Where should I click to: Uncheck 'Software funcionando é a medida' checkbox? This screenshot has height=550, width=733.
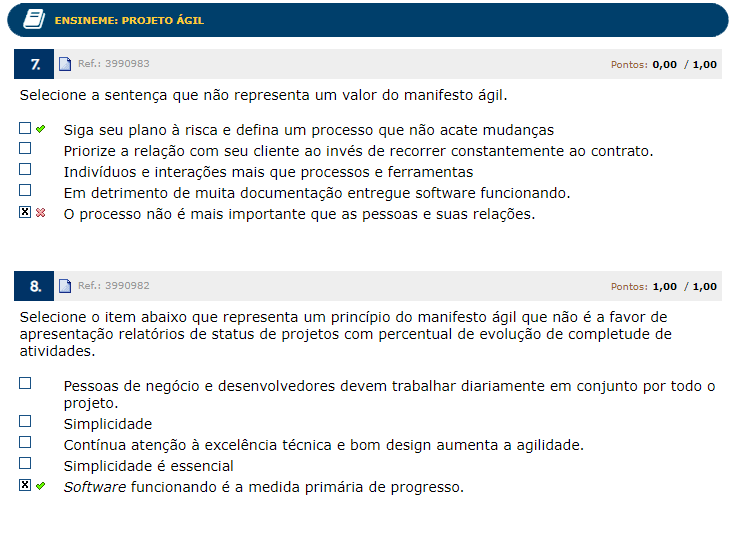25,485
